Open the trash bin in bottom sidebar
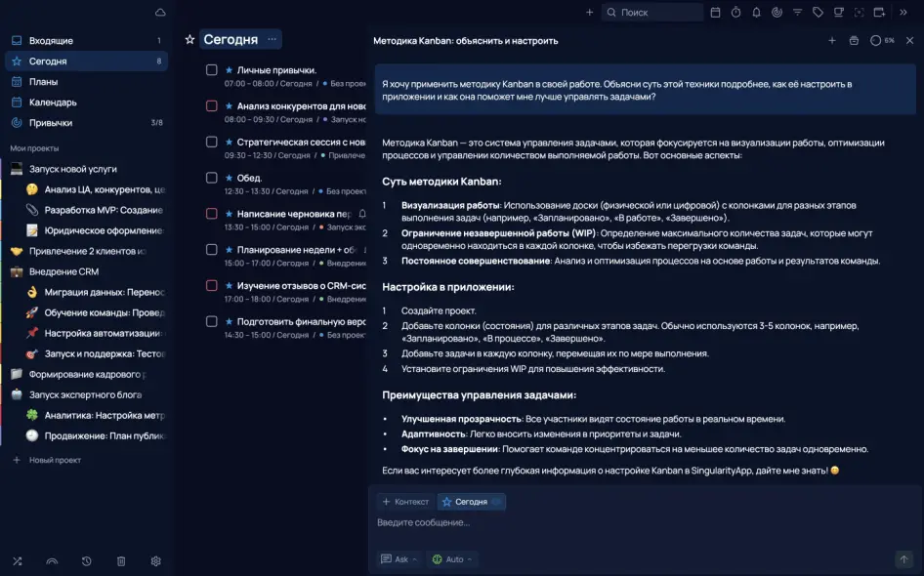The image size is (924, 576). coord(121,561)
